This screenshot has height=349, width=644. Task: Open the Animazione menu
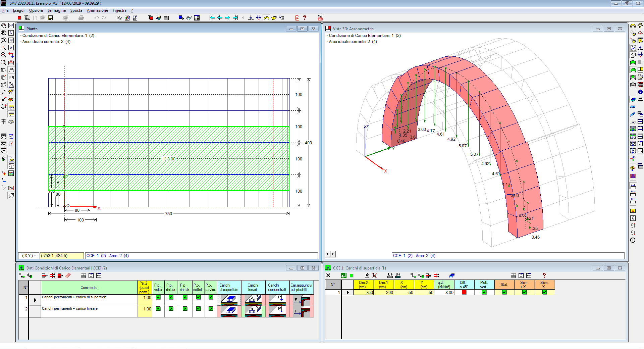(97, 10)
